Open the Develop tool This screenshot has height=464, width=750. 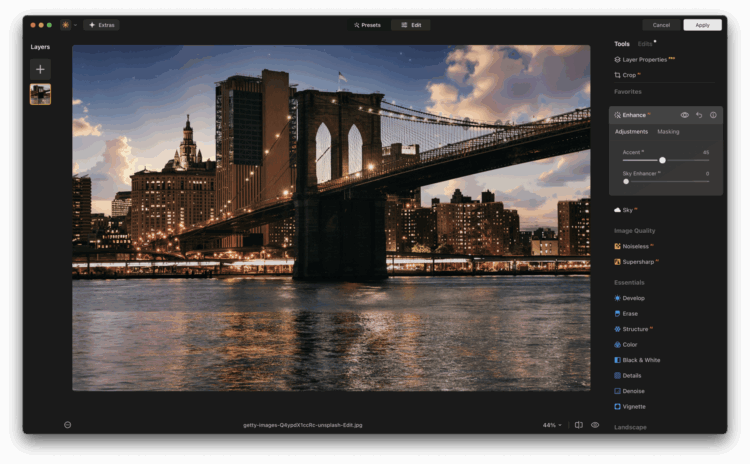point(633,298)
